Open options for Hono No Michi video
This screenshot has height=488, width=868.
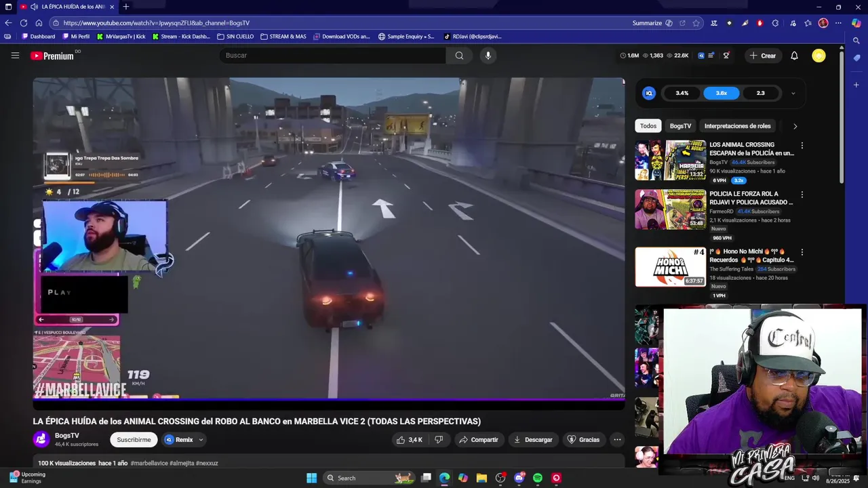click(802, 252)
